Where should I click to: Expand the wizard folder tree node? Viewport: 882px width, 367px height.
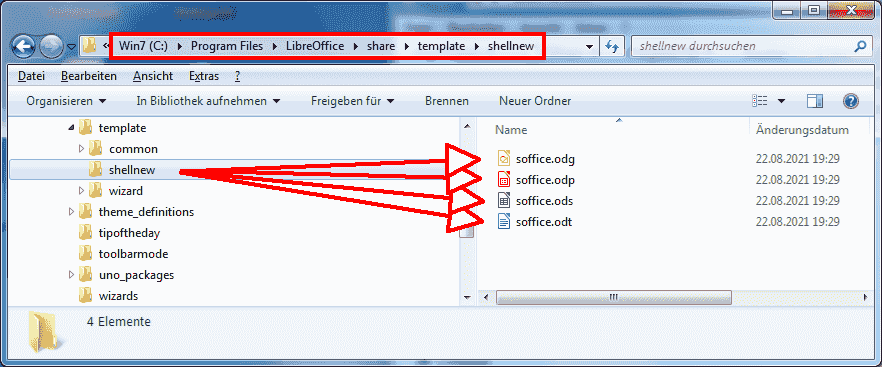pos(81,191)
